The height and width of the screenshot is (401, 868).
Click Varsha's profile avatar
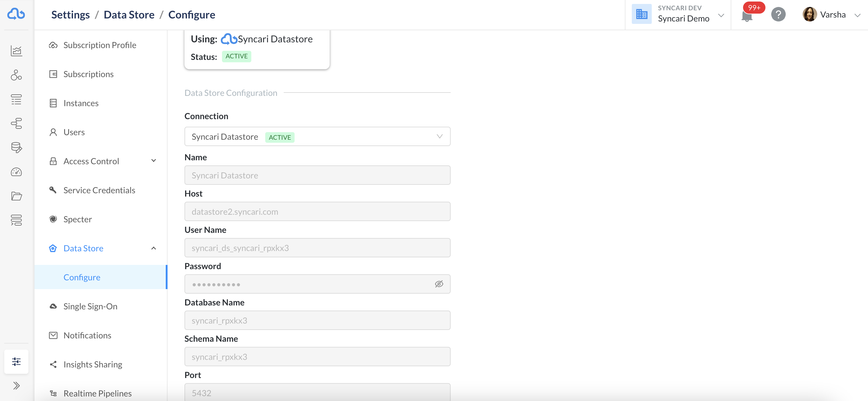[809, 15]
